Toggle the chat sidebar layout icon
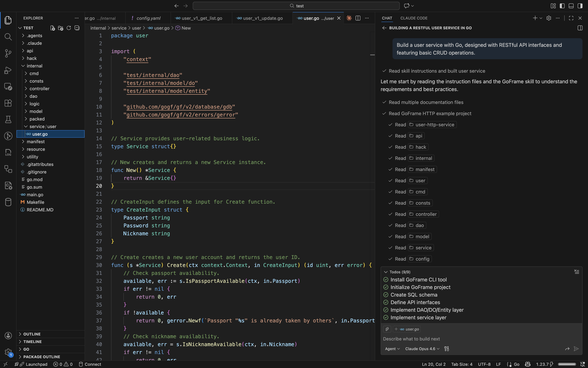 click(580, 28)
